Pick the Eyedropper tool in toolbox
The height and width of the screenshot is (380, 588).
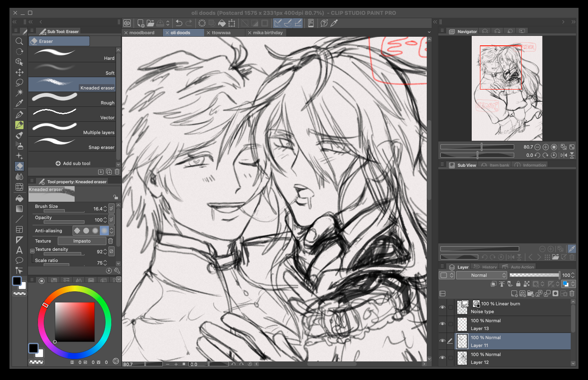(x=19, y=103)
